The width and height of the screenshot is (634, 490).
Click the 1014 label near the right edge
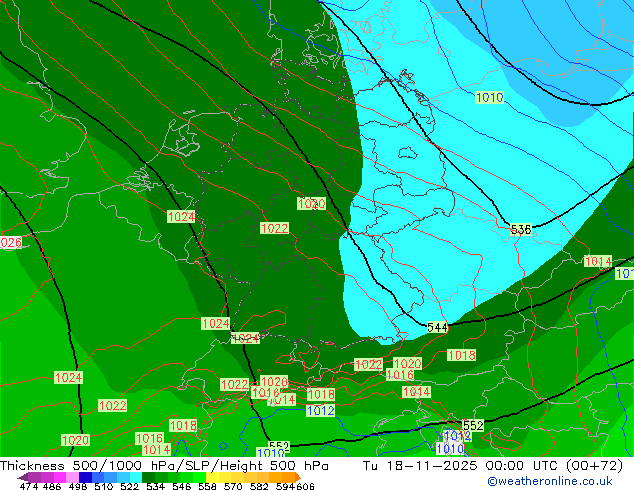598,262
